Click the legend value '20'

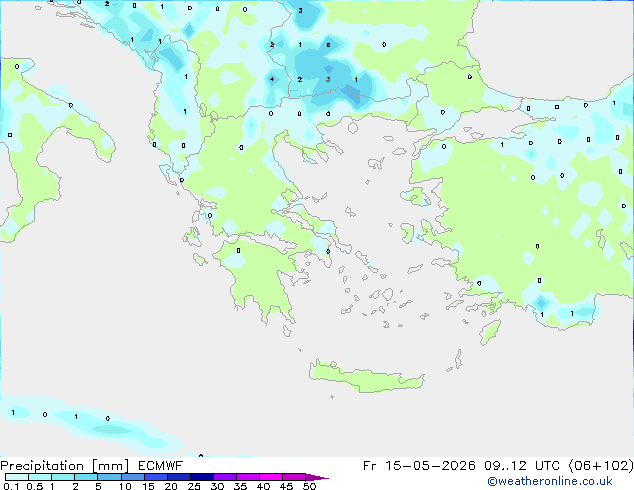(x=171, y=486)
